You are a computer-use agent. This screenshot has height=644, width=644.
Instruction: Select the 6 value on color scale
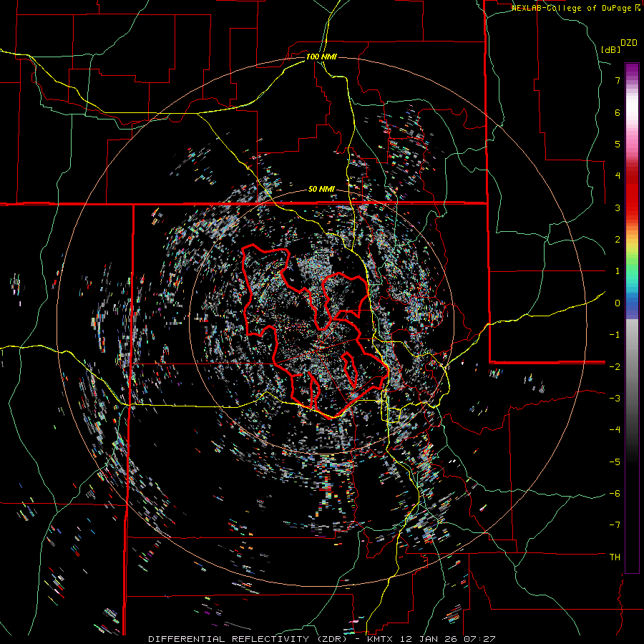[x=618, y=112]
